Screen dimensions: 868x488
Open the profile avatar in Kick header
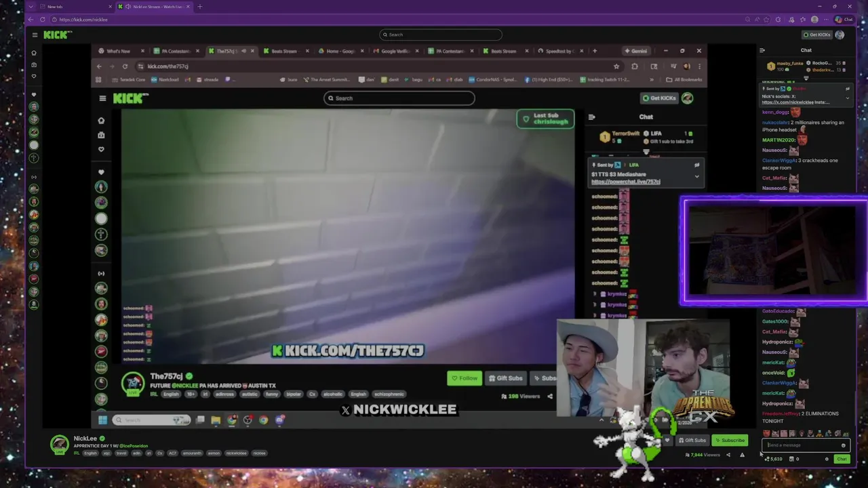[840, 35]
